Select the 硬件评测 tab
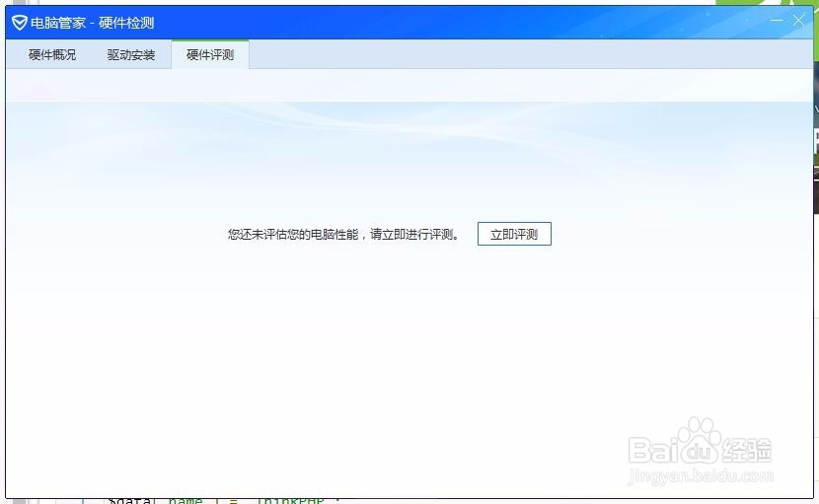 click(x=210, y=55)
